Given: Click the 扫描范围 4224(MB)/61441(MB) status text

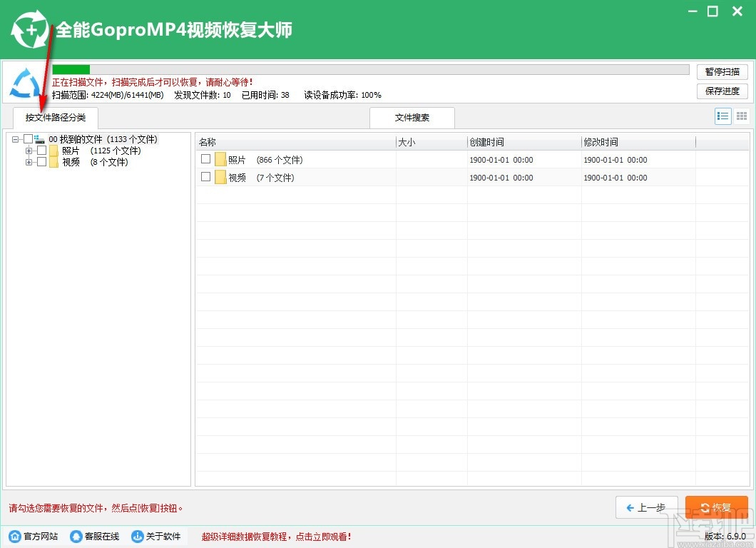Looking at the screenshot, I should (108, 95).
